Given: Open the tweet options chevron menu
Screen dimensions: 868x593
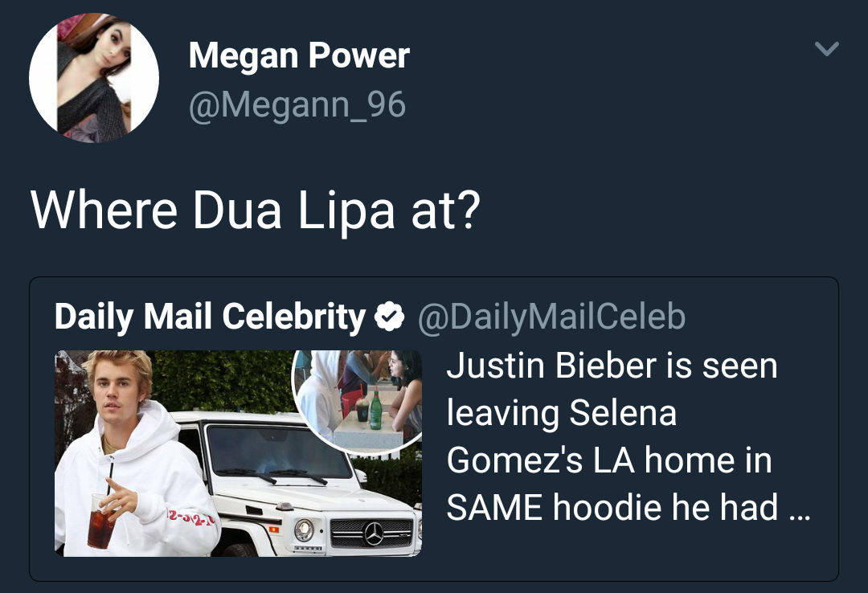Looking at the screenshot, I should coord(827,49).
